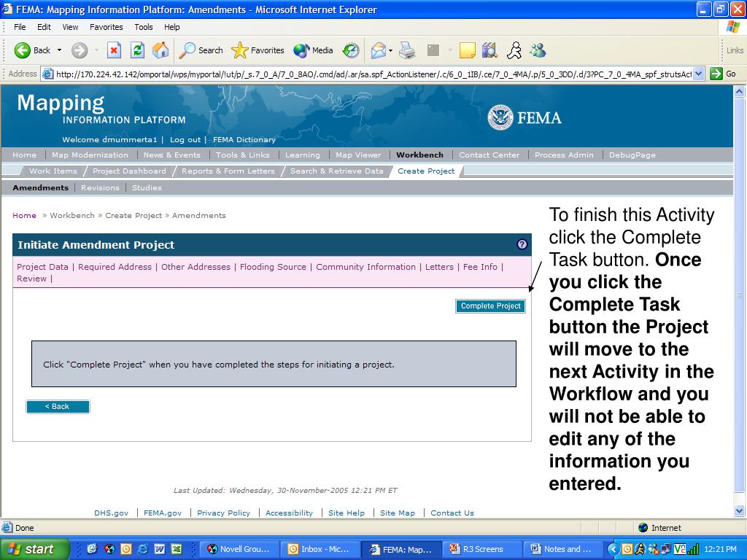Open the Review step link
The image size is (747, 560).
[x=31, y=279]
